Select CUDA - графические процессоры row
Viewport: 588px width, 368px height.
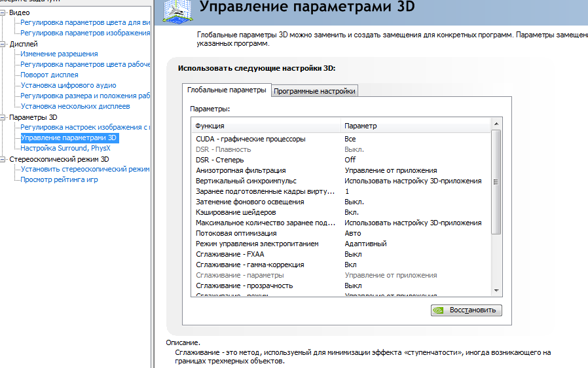[341, 139]
